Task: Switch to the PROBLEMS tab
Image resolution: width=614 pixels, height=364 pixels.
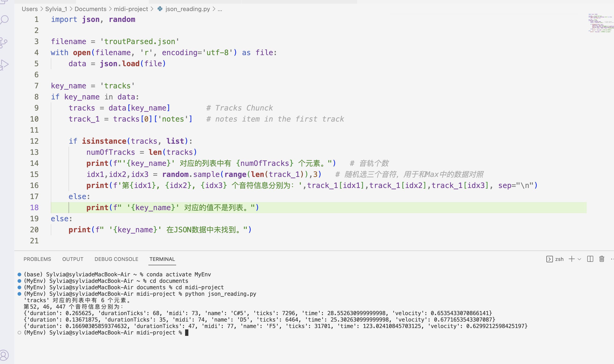Action: pyautogui.click(x=37, y=259)
